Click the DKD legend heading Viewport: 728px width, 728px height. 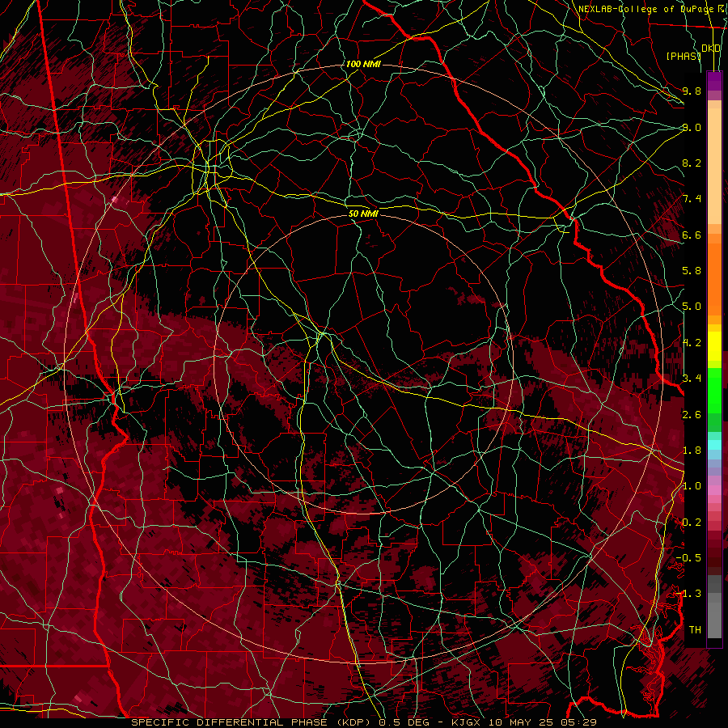711,49
